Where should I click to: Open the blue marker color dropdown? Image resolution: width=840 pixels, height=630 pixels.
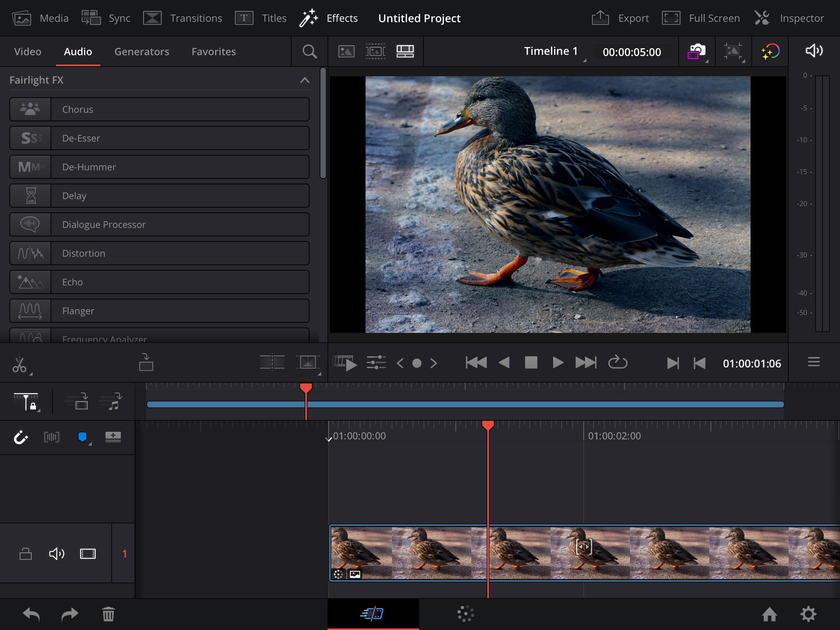click(x=83, y=437)
